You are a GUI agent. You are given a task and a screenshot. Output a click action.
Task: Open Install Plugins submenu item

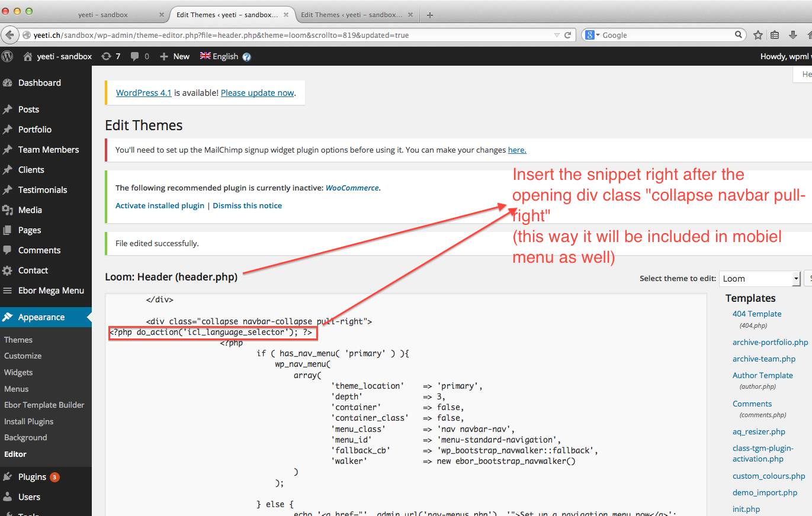tap(29, 421)
